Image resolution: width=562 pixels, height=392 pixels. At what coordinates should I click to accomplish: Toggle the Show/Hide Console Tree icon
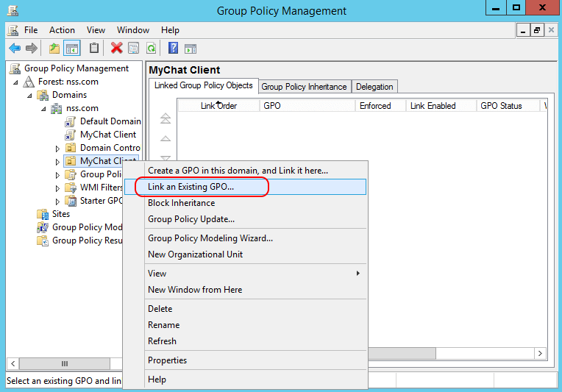(x=72, y=49)
